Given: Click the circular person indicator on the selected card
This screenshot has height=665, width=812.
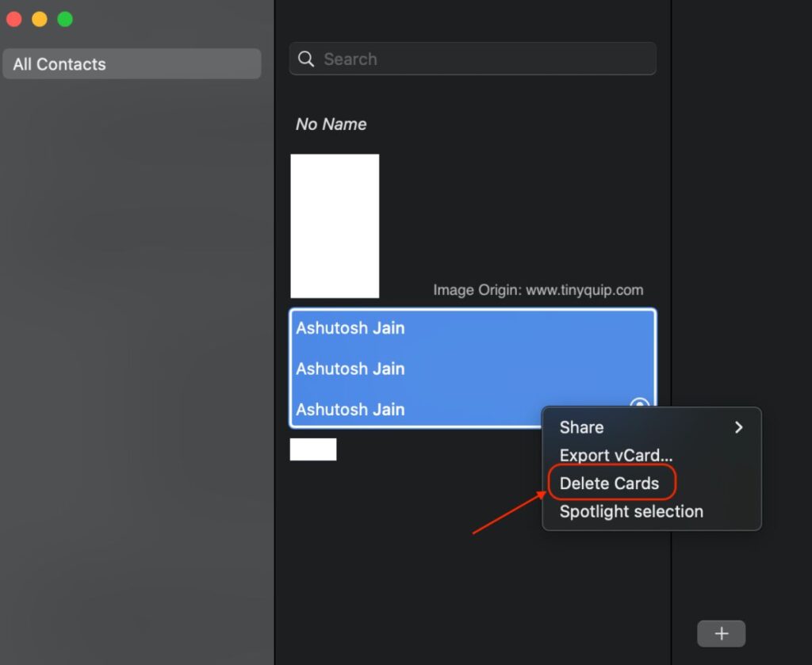Looking at the screenshot, I should coord(639,406).
